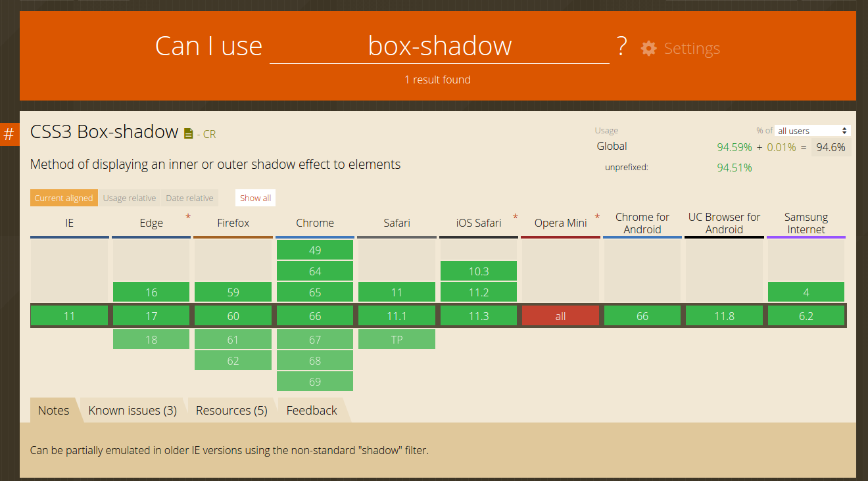Viewport: 868px width, 481px height.
Task: Click the '1 result found' text
Action: coord(437,80)
